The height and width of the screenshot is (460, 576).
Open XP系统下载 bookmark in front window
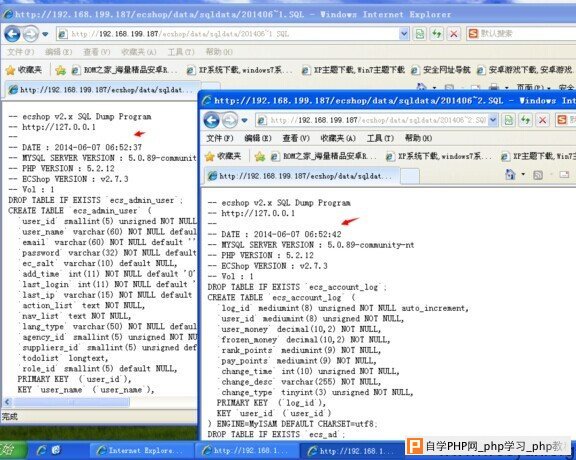(x=439, y=157)
